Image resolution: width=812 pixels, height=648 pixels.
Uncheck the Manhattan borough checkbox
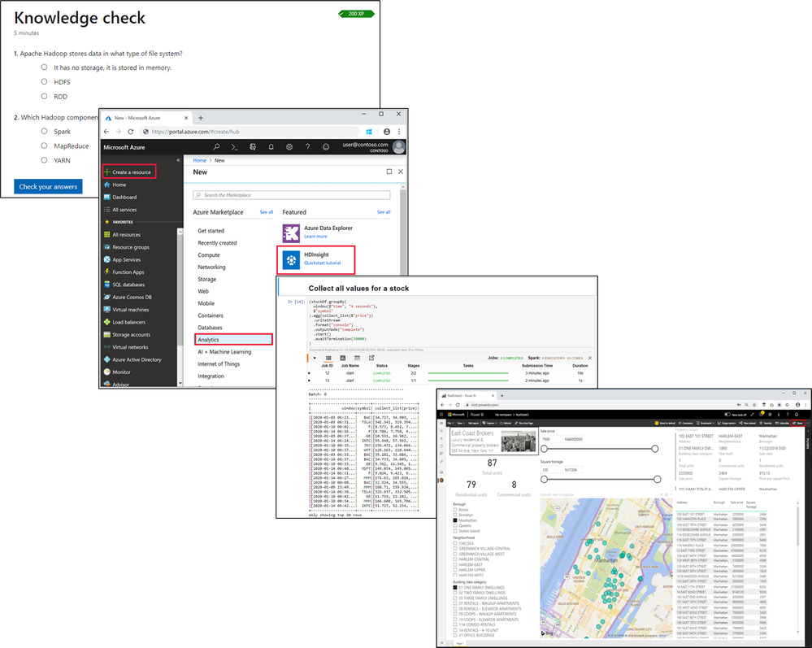(x=455, y=520)
